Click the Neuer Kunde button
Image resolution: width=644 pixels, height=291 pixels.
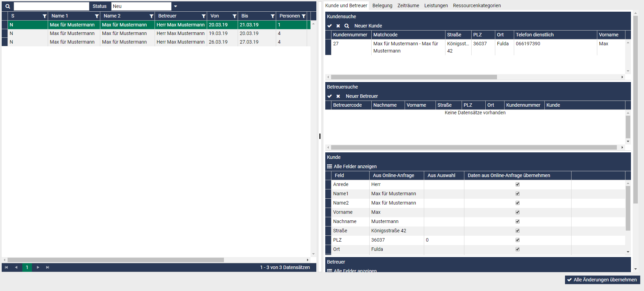[368, 26]
